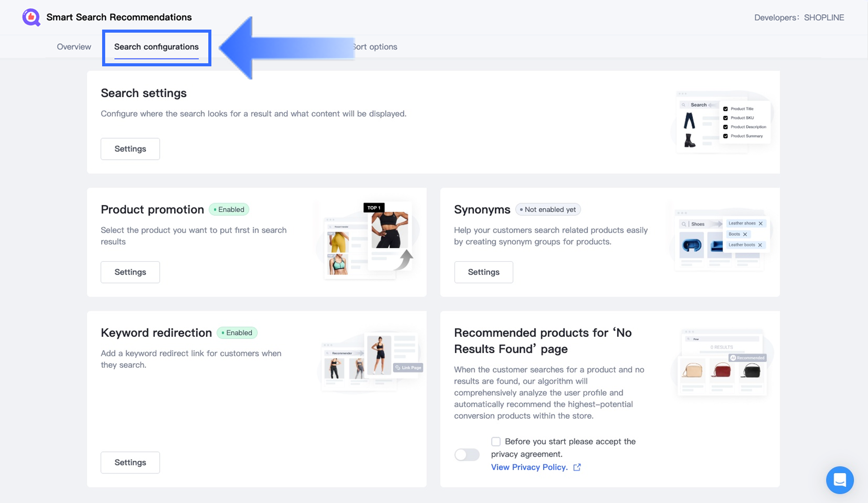Click the Synonyms Not enabled yet badge
The height and width of the screenshot is (503, 868).
(548, 210)
